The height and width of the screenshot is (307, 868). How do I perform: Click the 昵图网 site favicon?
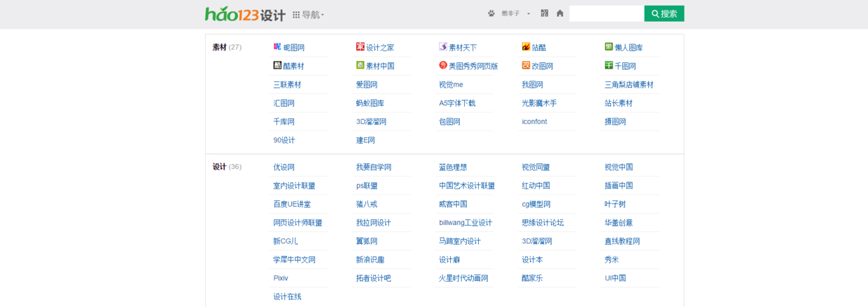[277, 46]
